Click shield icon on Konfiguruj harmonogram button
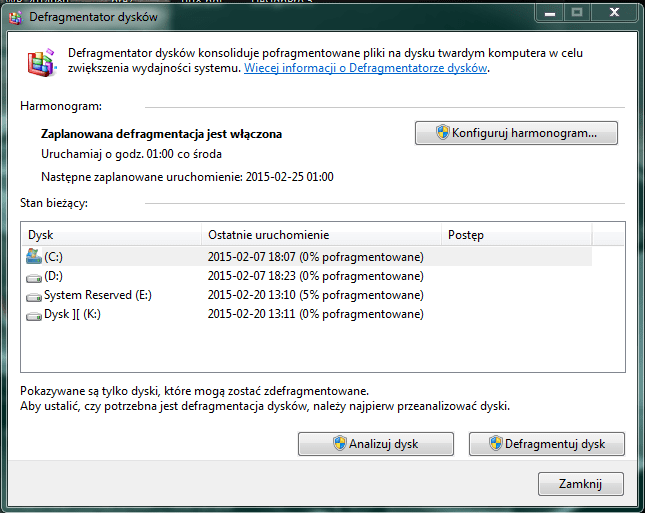Viewport: 645px width, 513px height. [442, 132]
